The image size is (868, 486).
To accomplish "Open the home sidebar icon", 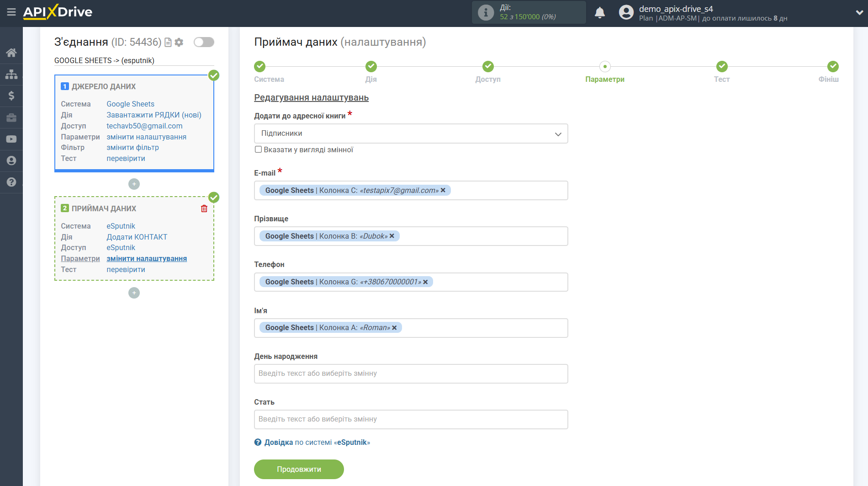I will (11, 53).
